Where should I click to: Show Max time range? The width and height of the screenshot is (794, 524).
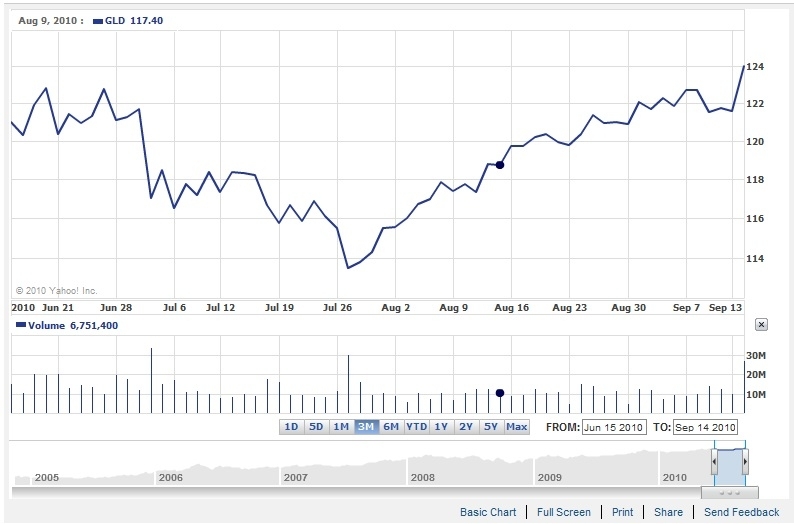pos(516,427)
